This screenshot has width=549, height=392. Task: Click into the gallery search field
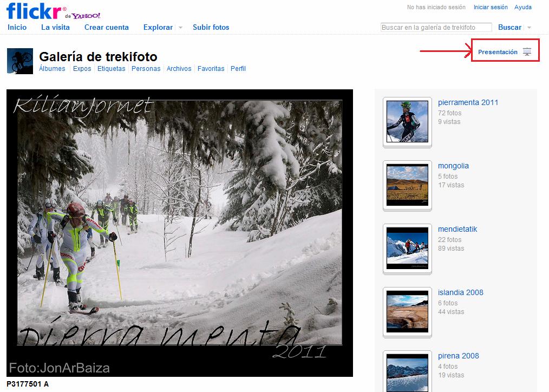pyautogui.click(x=436, y=27)
